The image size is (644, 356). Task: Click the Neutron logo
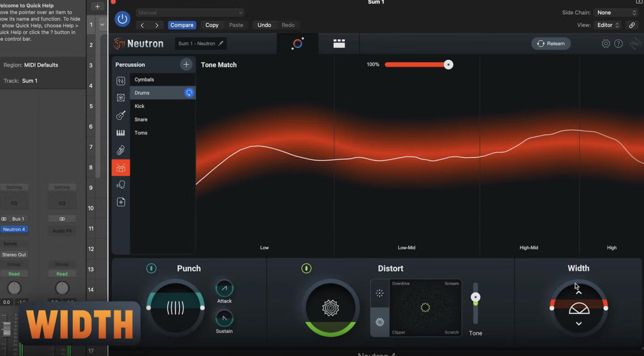139,43
